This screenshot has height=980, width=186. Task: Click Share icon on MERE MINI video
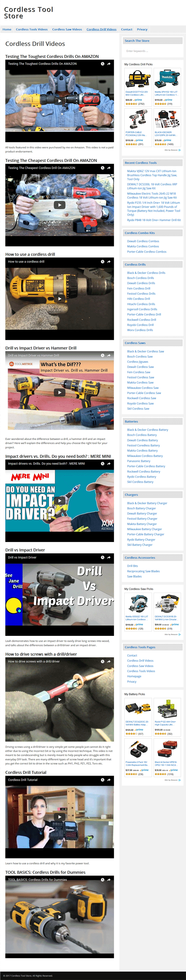[x=109, y=463]
